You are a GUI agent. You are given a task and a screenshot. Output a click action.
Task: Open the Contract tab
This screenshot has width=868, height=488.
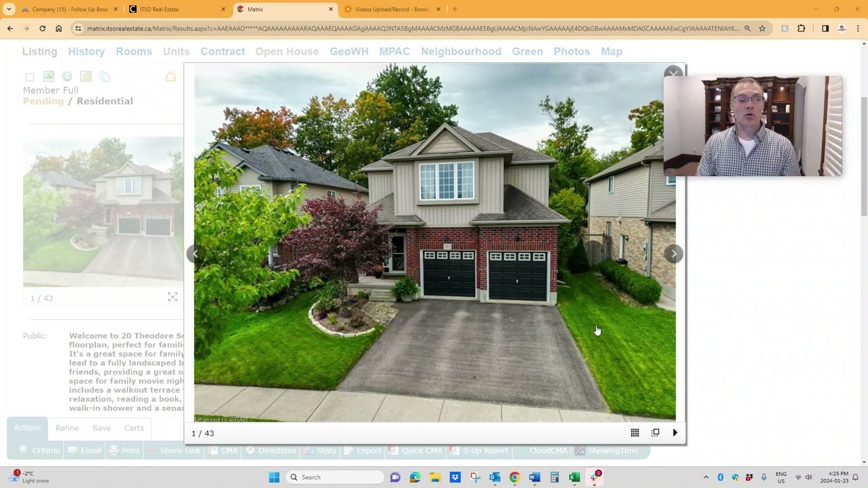(x=222, y=52)
